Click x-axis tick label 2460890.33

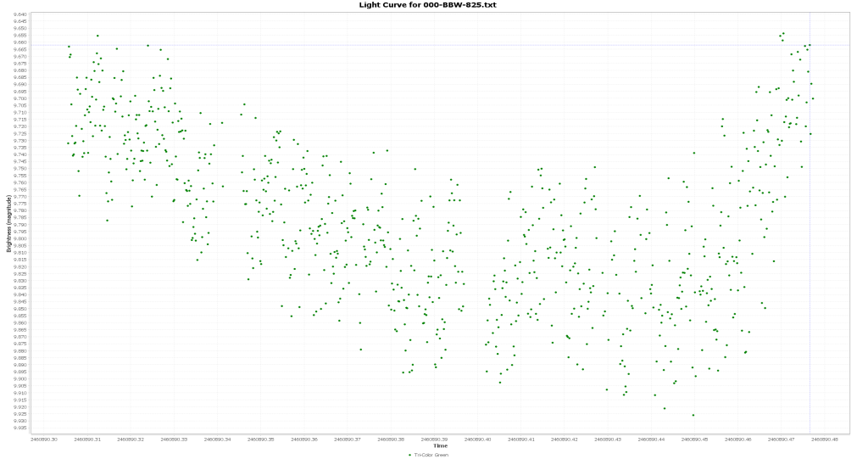tap(174, 439)
